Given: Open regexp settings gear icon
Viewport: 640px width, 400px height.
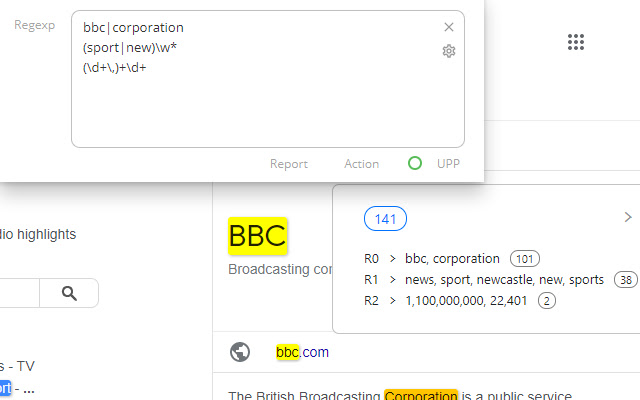Looking at the screenshot, I should (449, 51).
